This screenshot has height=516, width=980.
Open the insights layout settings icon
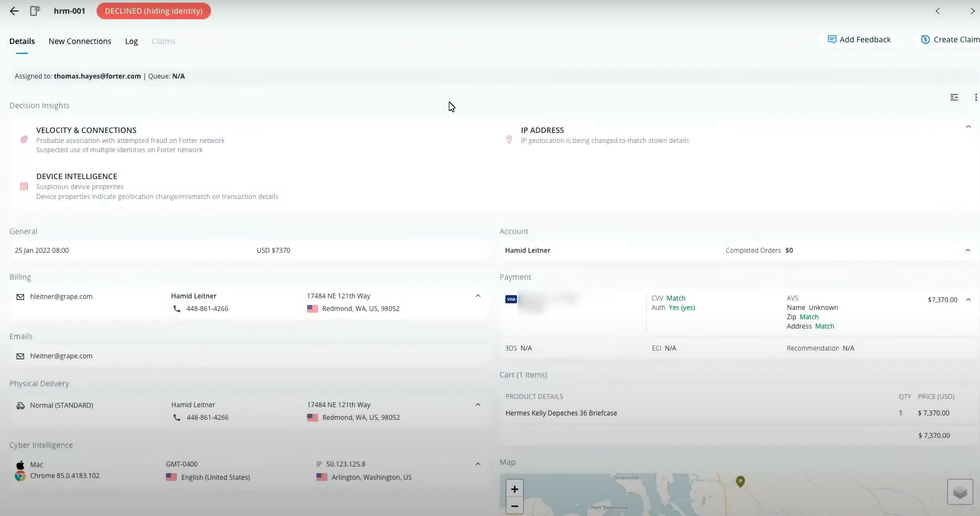click(x=954, y=97)
